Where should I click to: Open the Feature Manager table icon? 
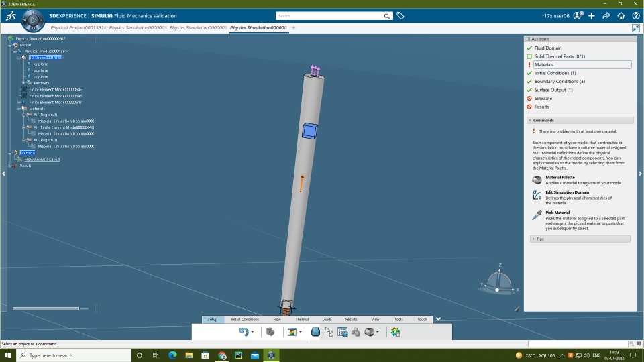pyautogui.click(x=343, y=332)
